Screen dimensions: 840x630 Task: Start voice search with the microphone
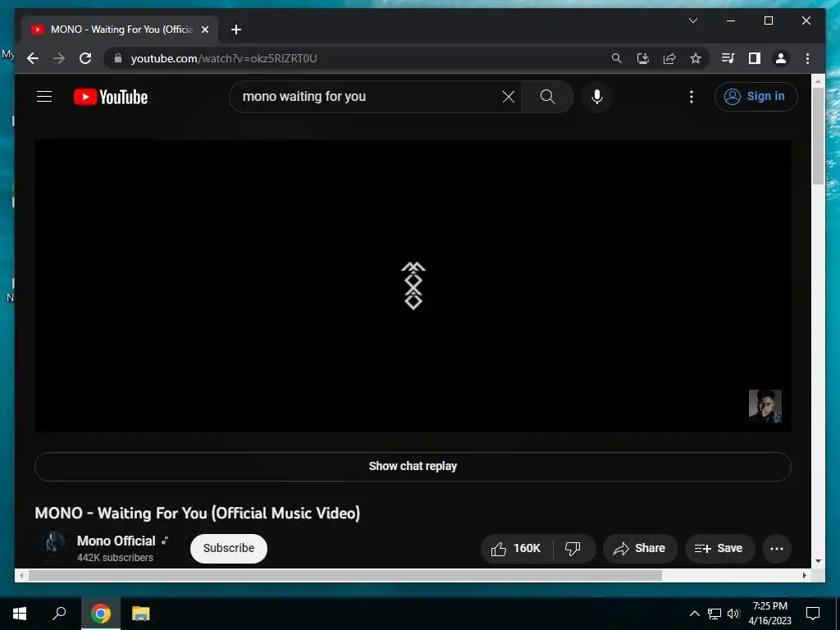click(597, 97)
